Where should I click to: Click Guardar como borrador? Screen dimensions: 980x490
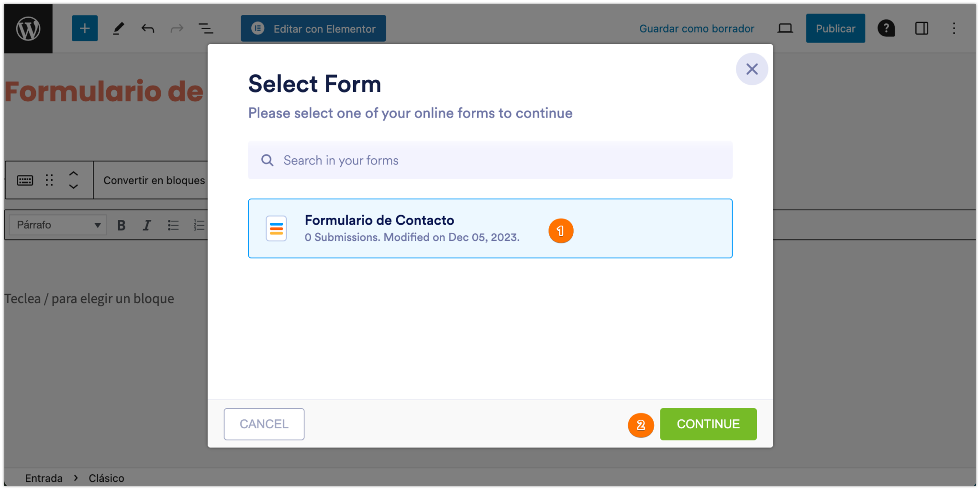coord(696,28)
